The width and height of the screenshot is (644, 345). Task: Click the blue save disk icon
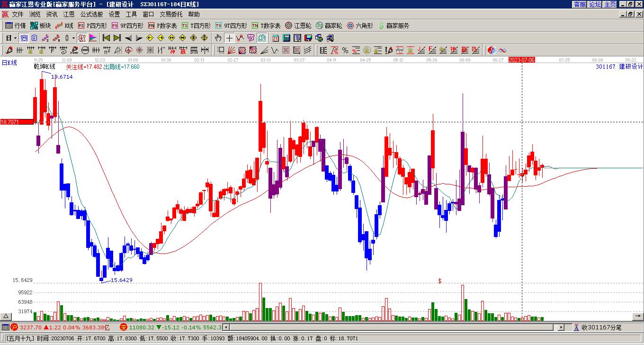click(308, 38)
